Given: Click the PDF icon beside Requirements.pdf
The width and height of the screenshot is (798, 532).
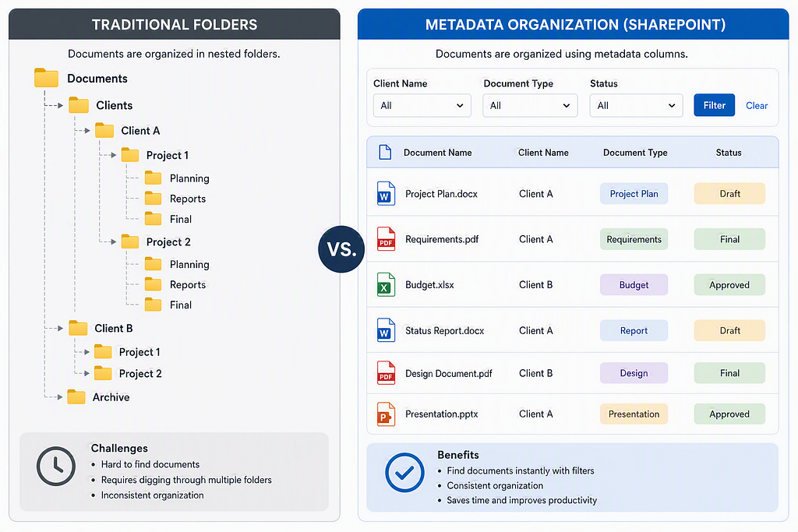Looking at the screenshot, I should (x=386, y=239).
